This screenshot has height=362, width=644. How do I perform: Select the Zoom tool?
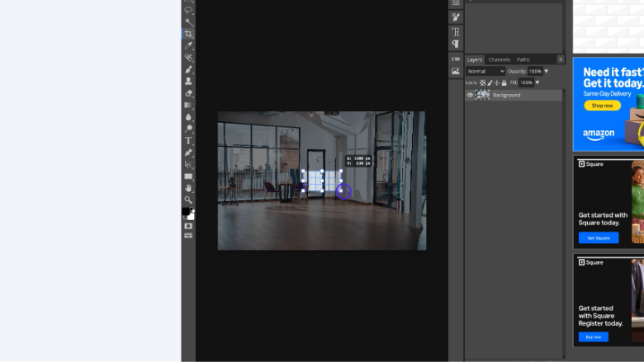[188, 200]
